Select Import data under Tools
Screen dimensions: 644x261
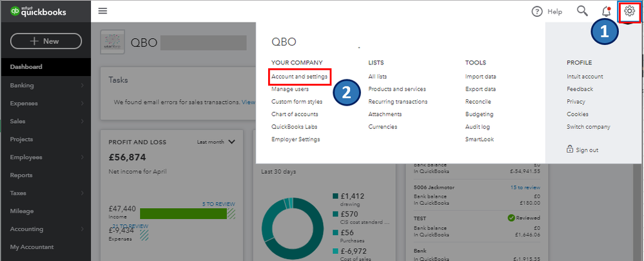tap(480, 77)
